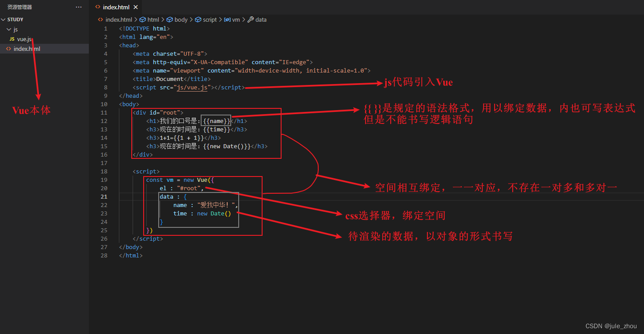The image size is (644, 334).
Task: Follow the js/vue.js link on line 8
Action: point(192,88)
